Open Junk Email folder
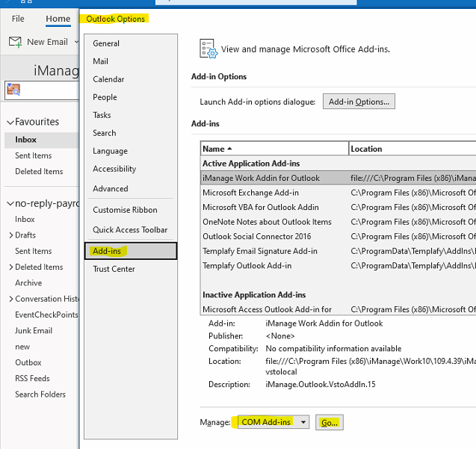This screenshot has width=476, height=449. 34,331
